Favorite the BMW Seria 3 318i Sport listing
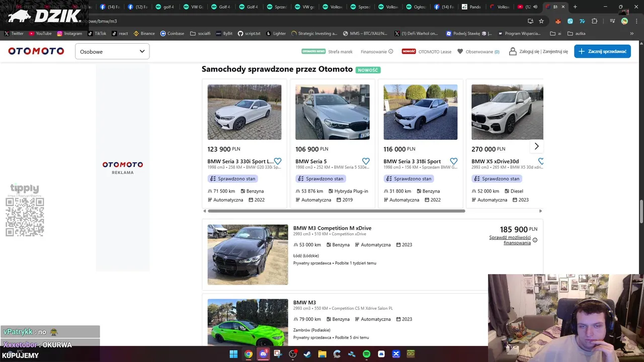The image size is (644, 362). pos(453,161)
